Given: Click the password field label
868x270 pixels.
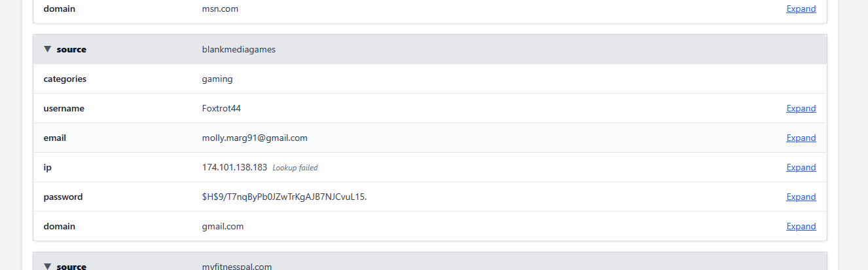Looking at the screenshot, I should 63,197.
